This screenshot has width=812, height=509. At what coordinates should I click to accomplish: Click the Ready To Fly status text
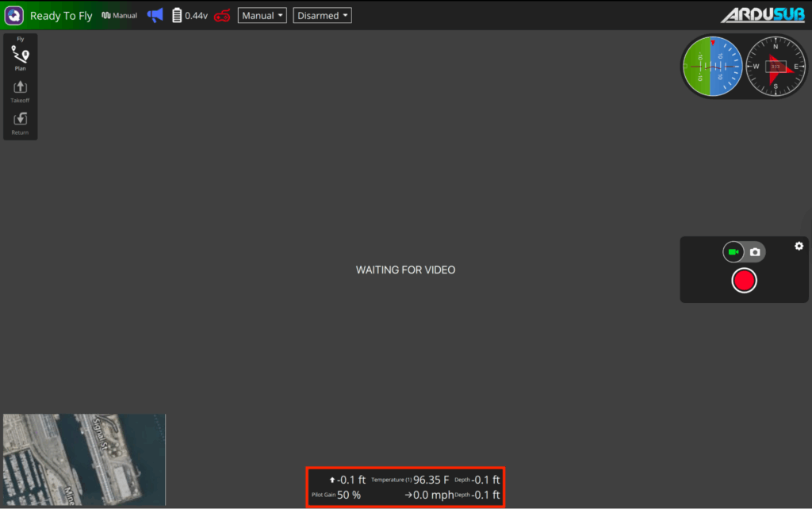point(61,16)
